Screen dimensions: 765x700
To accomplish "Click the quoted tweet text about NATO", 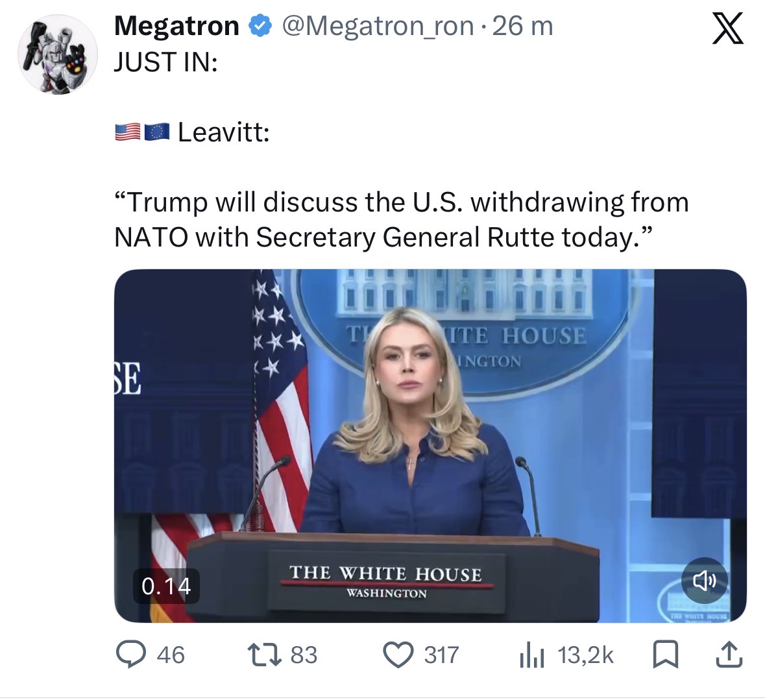I will pos(401,219).
